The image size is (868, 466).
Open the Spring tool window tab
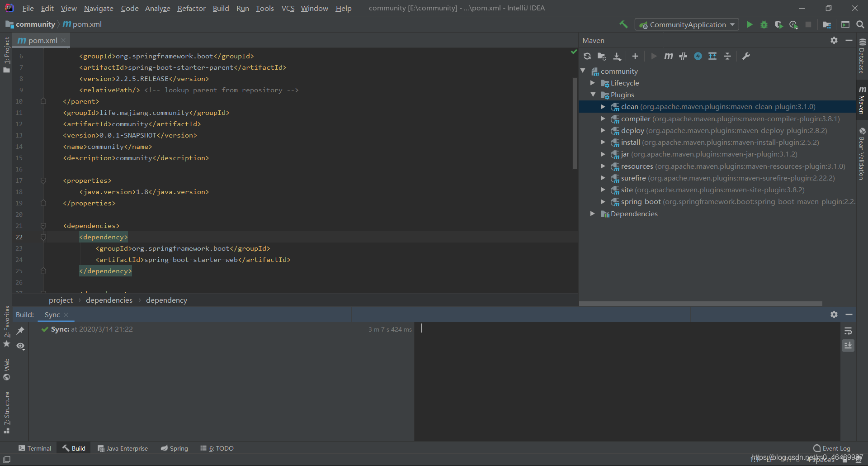[x=175, y=448]
